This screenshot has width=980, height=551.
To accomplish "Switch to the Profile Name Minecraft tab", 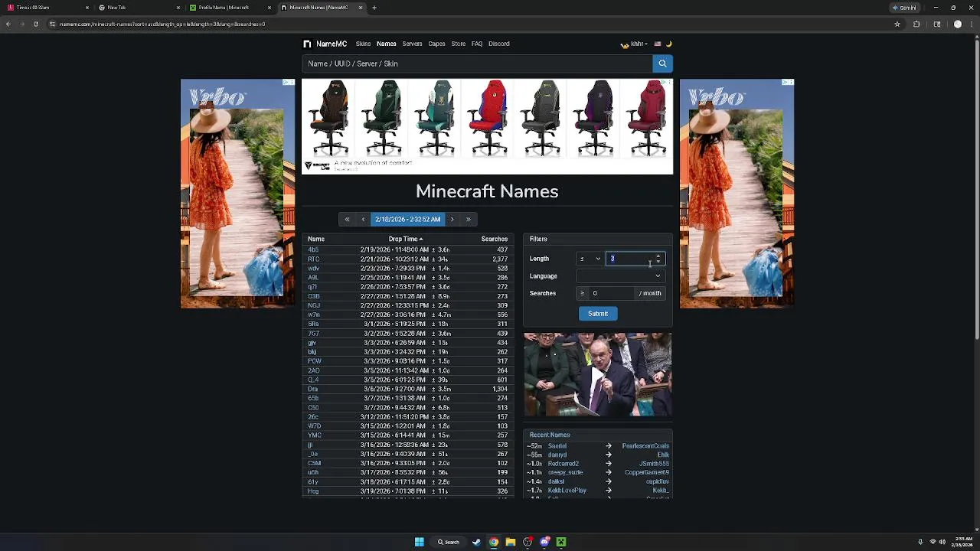I will pos(230,8).
